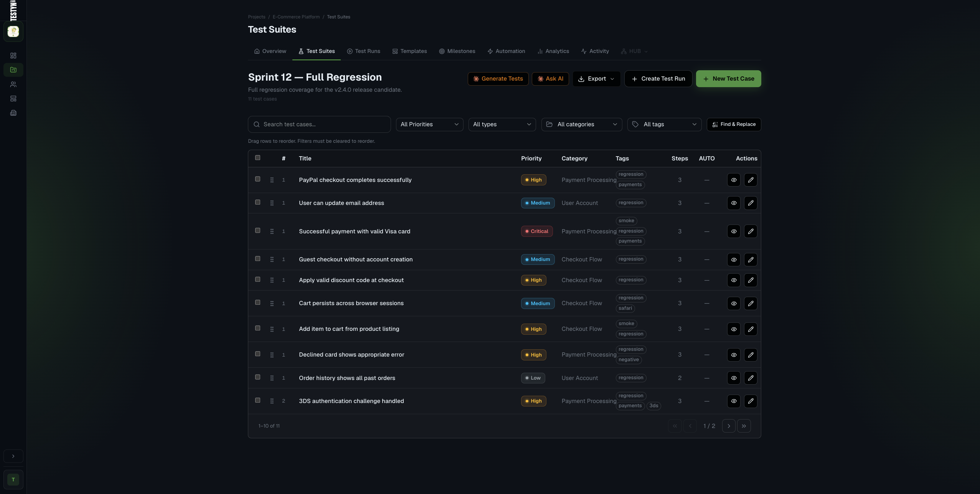The width and height of the screenshot is (980, 494).
Task: Select all test cases via header checkbox
Action: pos(258,158)
